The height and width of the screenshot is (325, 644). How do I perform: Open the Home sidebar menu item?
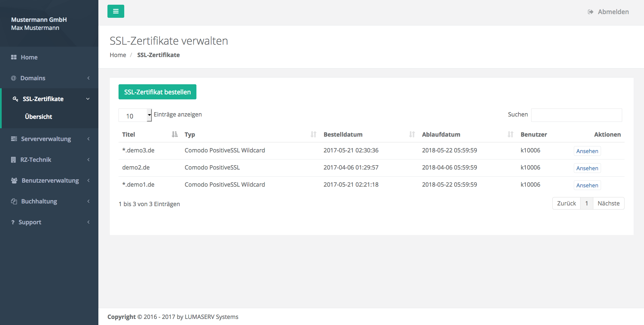click(x=49, y=57)
